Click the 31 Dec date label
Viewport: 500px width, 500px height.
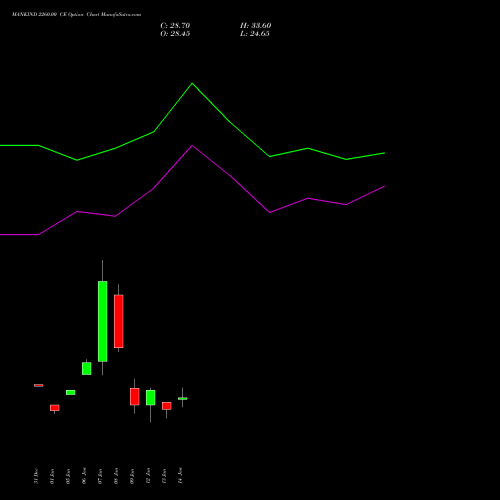click(x=36, y=476)
